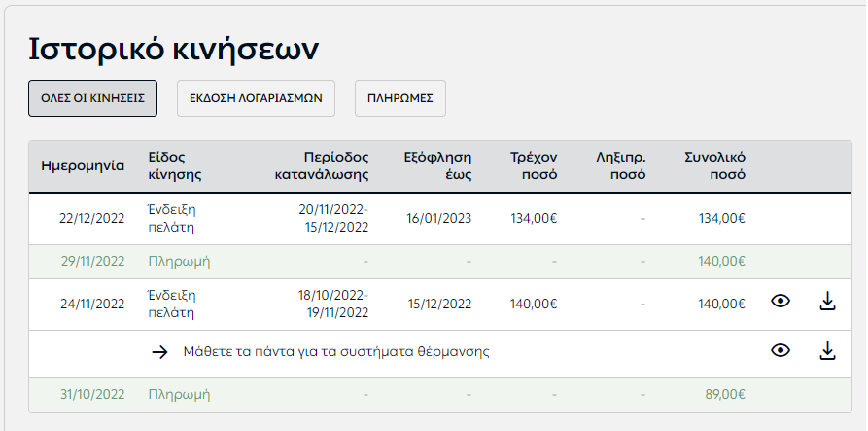Image resolution: width=868 pixels, height=431 pixels.
Task: View the 24/11/2022 bill with eye icon
Action: [780, 302]
